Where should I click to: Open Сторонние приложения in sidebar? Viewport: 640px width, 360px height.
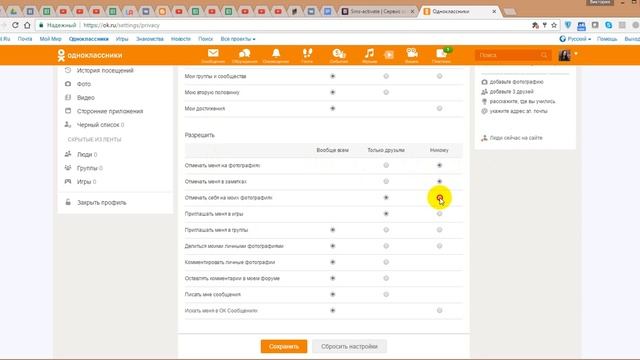tap(110, 111)
